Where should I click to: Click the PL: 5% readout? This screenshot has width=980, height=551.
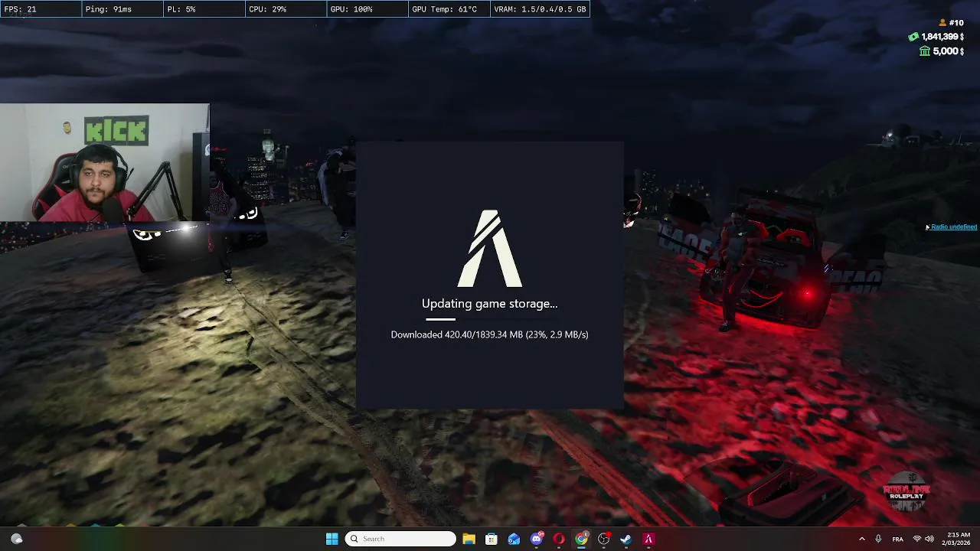click(x=204, y=9)
